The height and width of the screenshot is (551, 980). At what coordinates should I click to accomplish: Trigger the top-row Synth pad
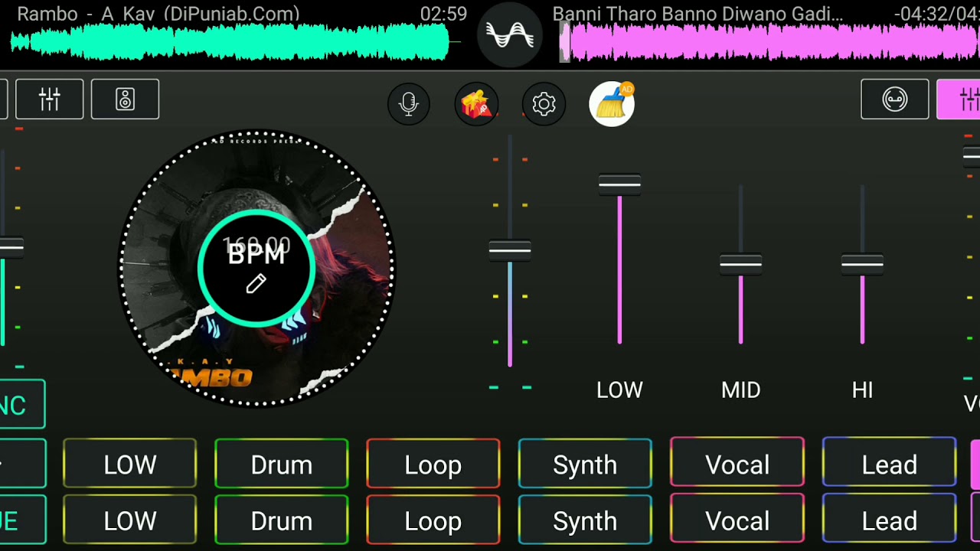tap(585, 464)
